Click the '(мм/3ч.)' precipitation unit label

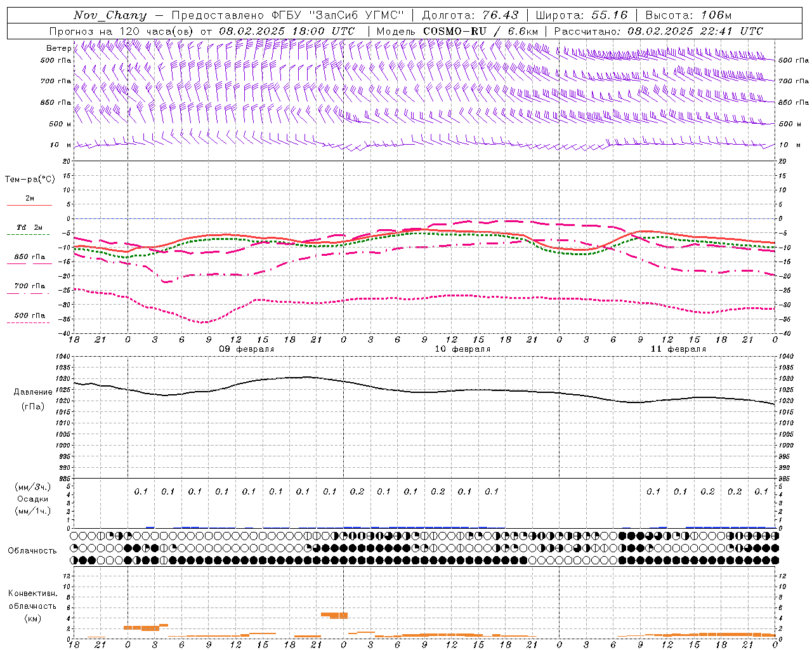tap(33, 487)
